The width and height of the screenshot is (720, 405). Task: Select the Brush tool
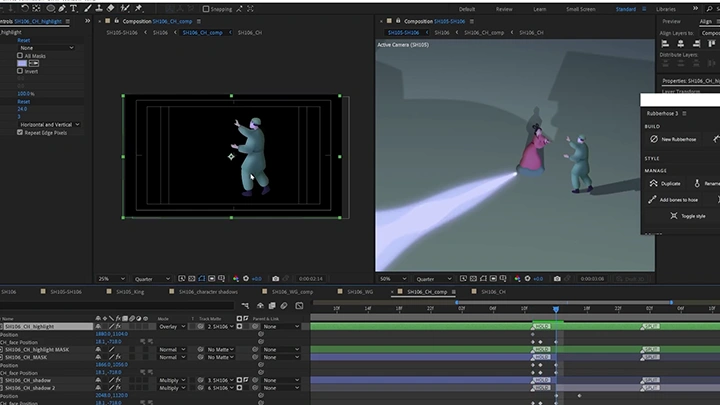[x=88, y=8]
